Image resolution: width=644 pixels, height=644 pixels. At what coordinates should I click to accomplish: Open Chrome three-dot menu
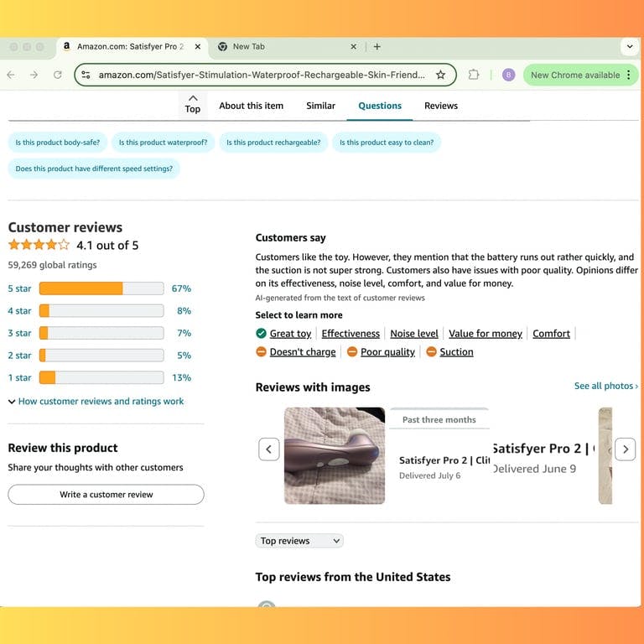[x=629, y=75]
